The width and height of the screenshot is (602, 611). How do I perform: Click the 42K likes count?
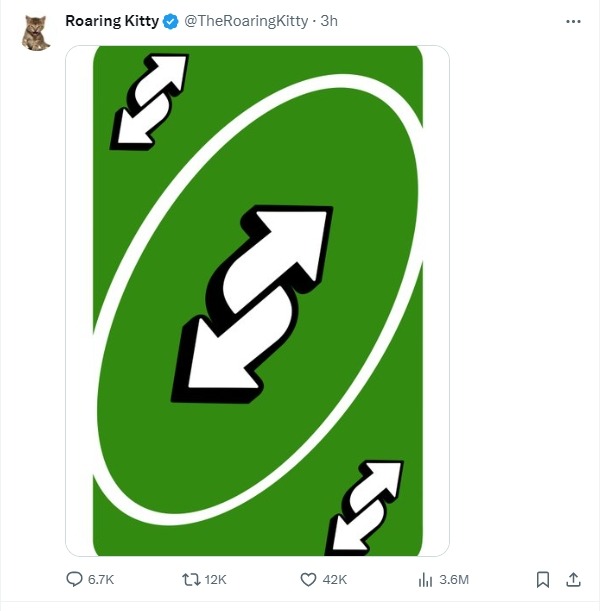click(x=335, y=580)
